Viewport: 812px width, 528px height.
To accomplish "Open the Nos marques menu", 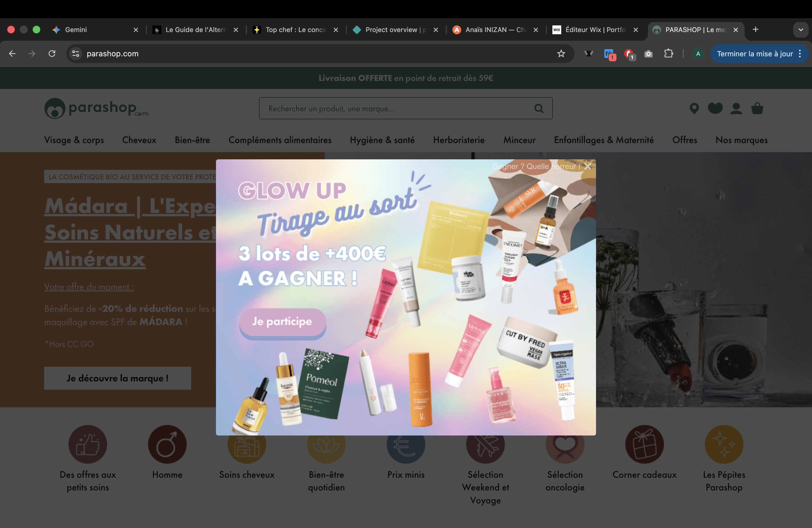I will coord(741,140).
